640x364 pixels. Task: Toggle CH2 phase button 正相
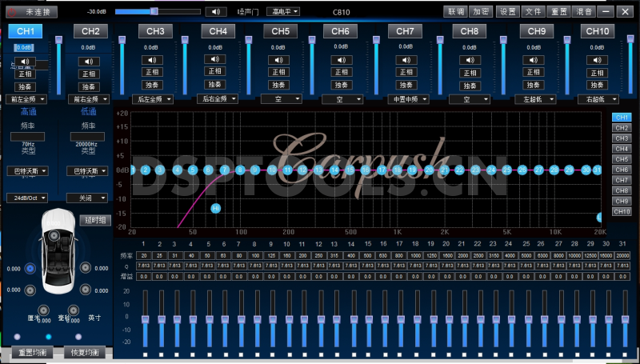tap(90, 74)
